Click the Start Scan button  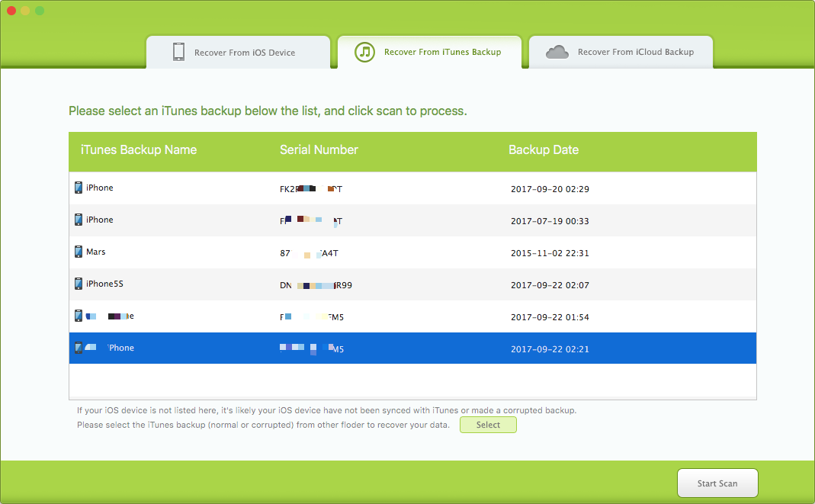point(717,483)
